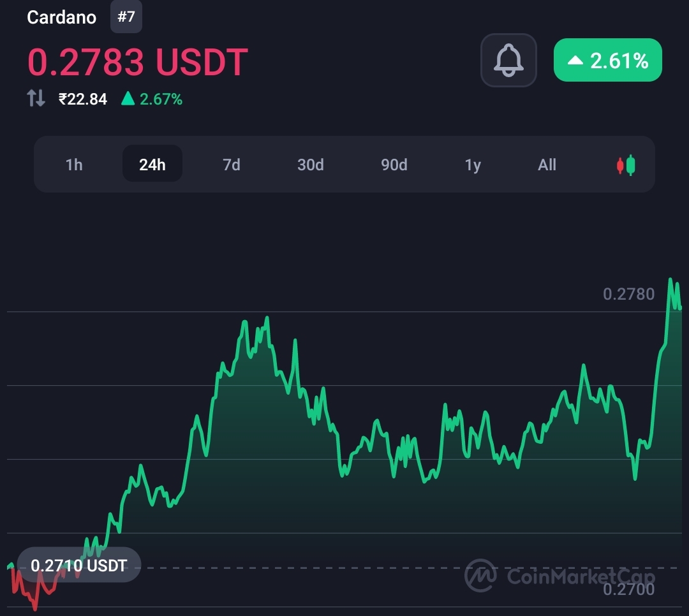Tap the green 2.61% change badge

[x=608, y=60]
